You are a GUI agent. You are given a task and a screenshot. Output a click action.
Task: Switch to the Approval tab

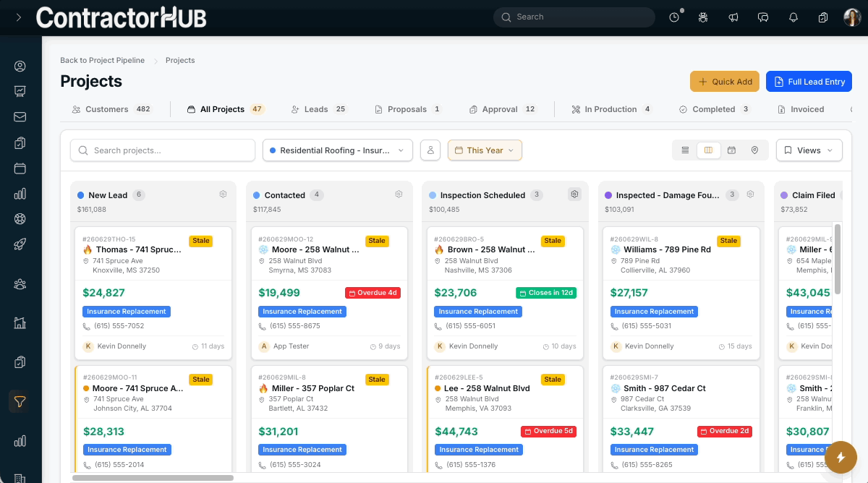pyautogui.click(x=503, y=109)
